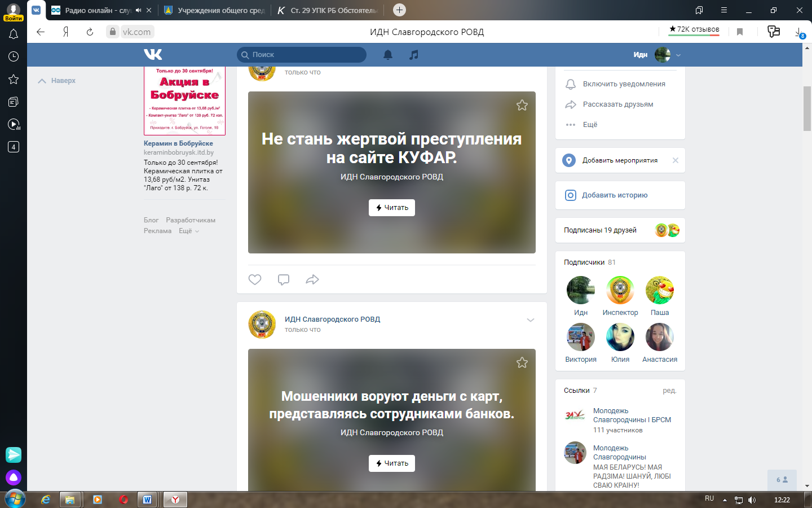Viewport: 812px width, 508px height.
Task: Mute the Радио онлайн tab sound
Action: 138,10
